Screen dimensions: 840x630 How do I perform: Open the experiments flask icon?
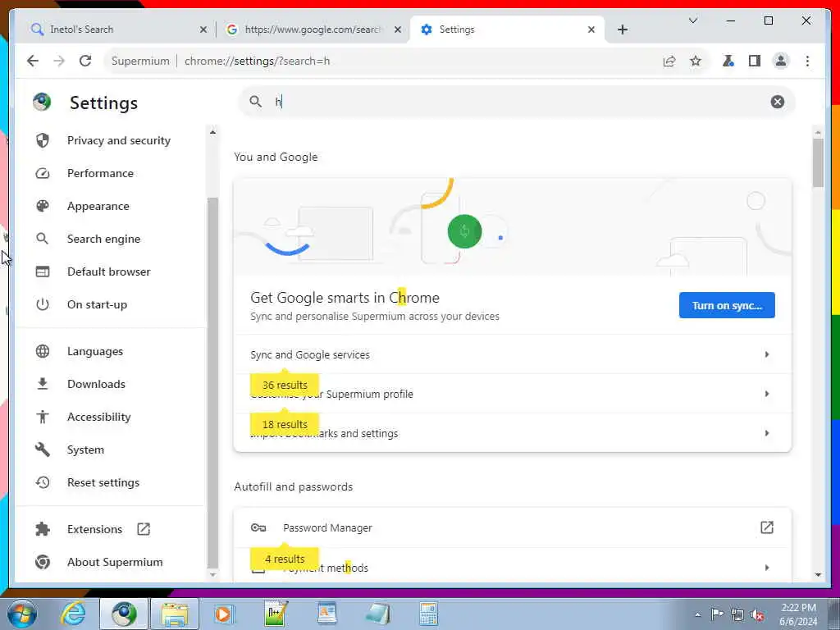click(x=728, y=61)
